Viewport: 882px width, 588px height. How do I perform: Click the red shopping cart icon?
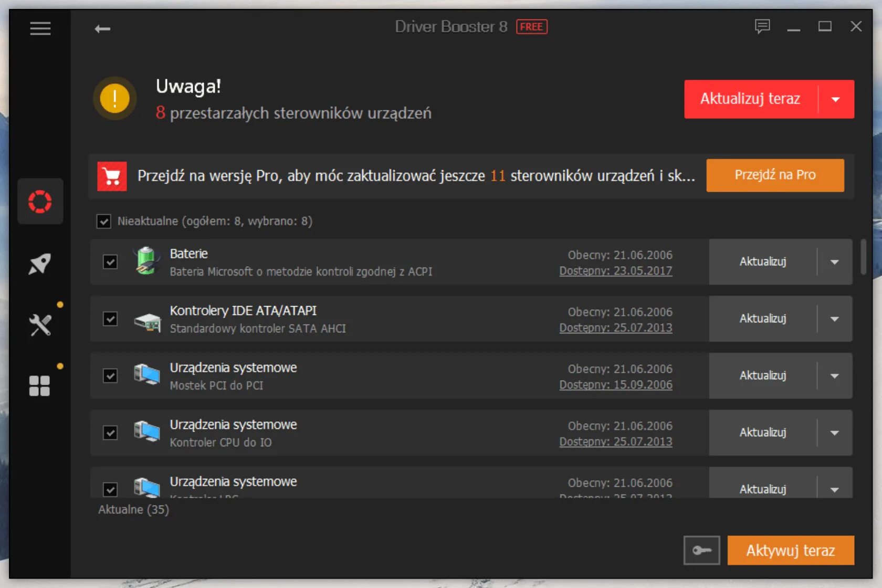coord(112,176)
